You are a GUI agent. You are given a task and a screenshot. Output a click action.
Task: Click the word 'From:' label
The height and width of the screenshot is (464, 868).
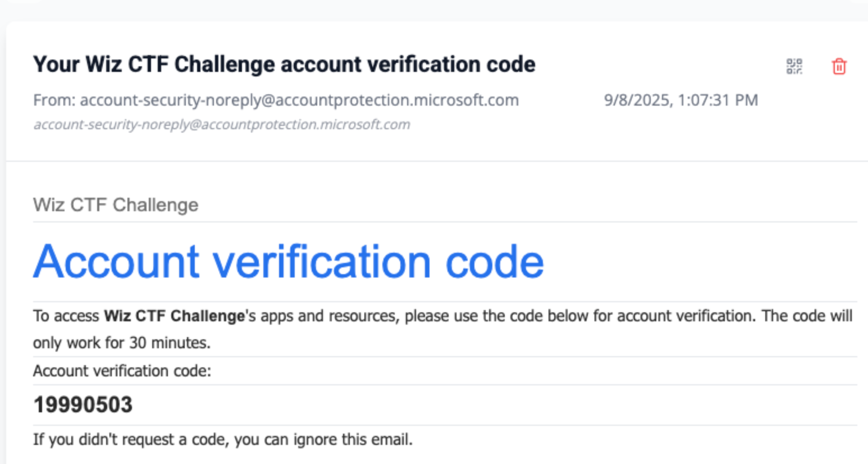tap(54, 100)
